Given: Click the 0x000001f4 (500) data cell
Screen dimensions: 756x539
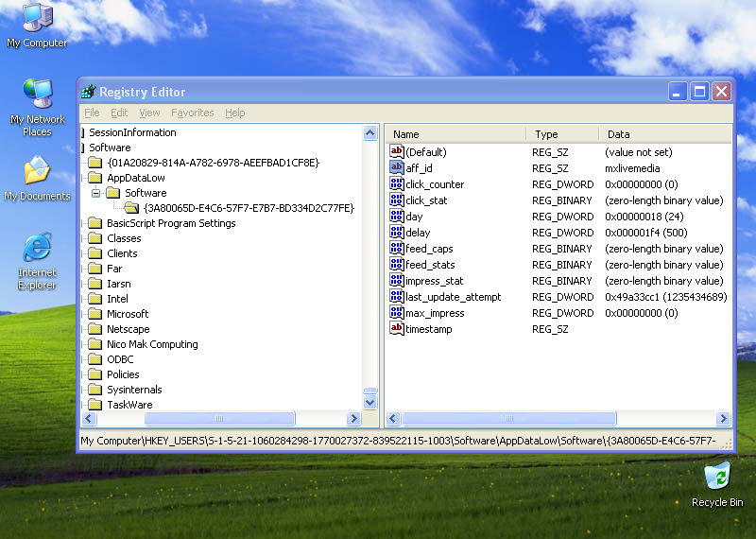Looking at the screenshot, I should 646,233.
